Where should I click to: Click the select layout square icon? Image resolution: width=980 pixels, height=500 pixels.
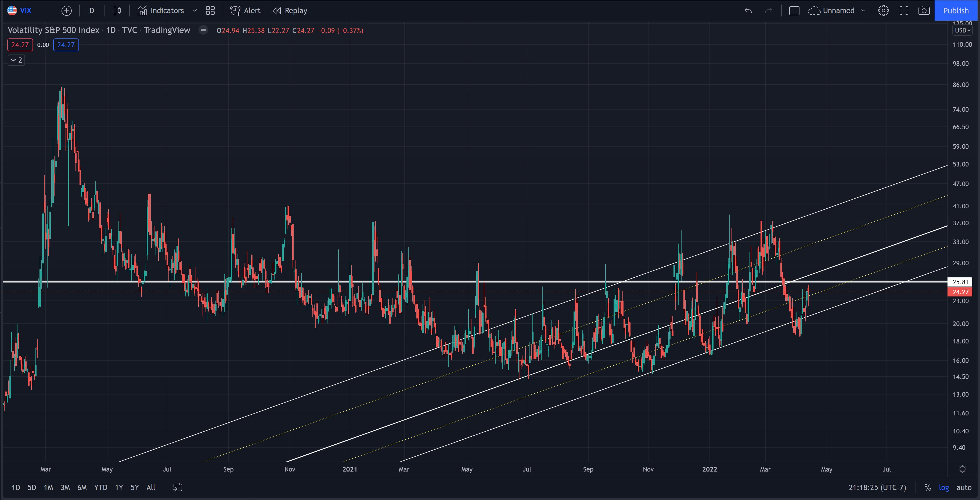click(x=794, y=11)
